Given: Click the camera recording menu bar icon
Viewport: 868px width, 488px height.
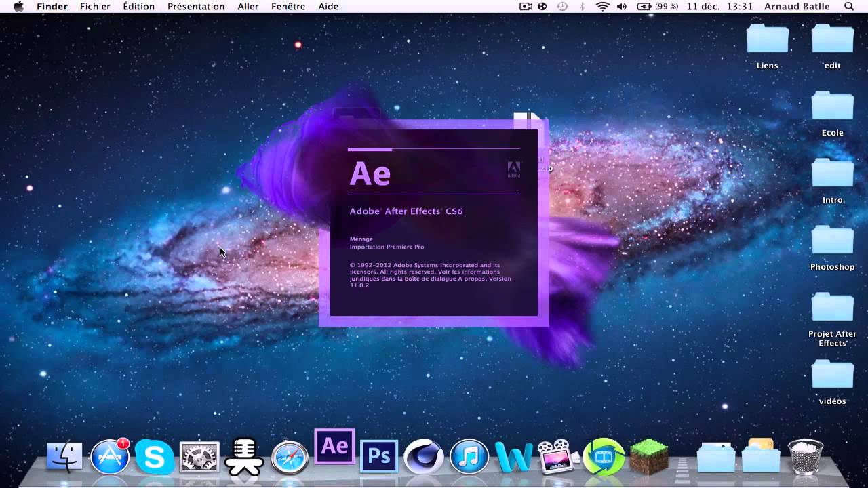Looking at the screenshot, I should coord(526,7).
